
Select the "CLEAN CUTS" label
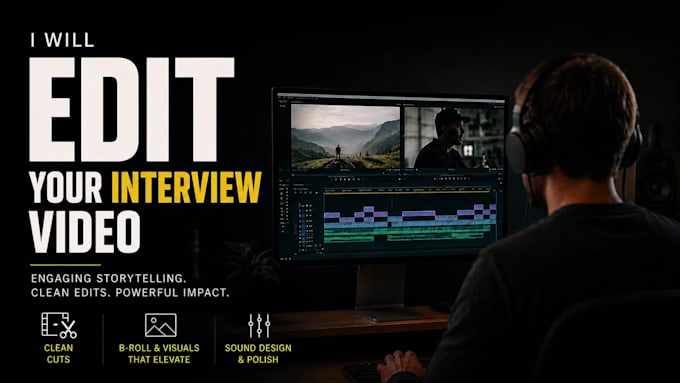pos(59,354)
